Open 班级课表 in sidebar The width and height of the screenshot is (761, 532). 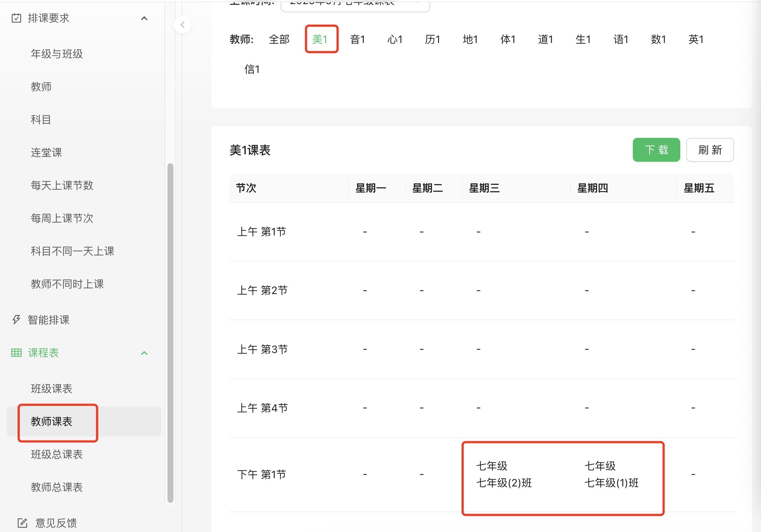click(x=52, y=389)
